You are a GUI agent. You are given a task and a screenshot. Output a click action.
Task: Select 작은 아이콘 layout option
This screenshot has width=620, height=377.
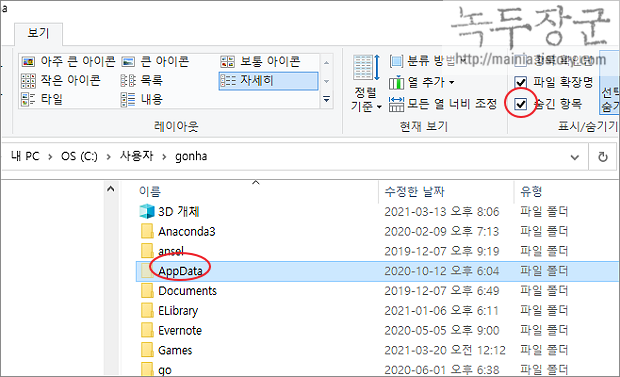pos(60,81)
